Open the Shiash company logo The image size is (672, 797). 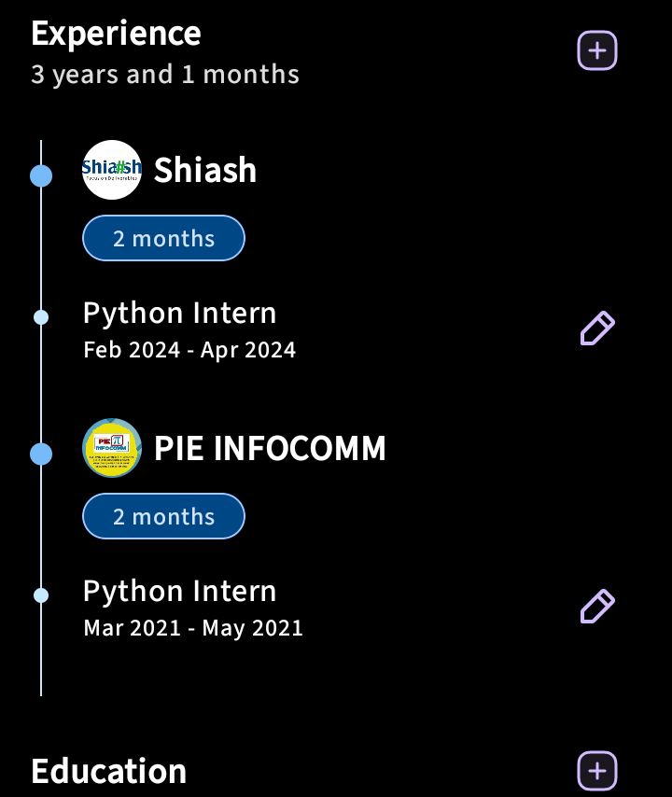[112, 170]
